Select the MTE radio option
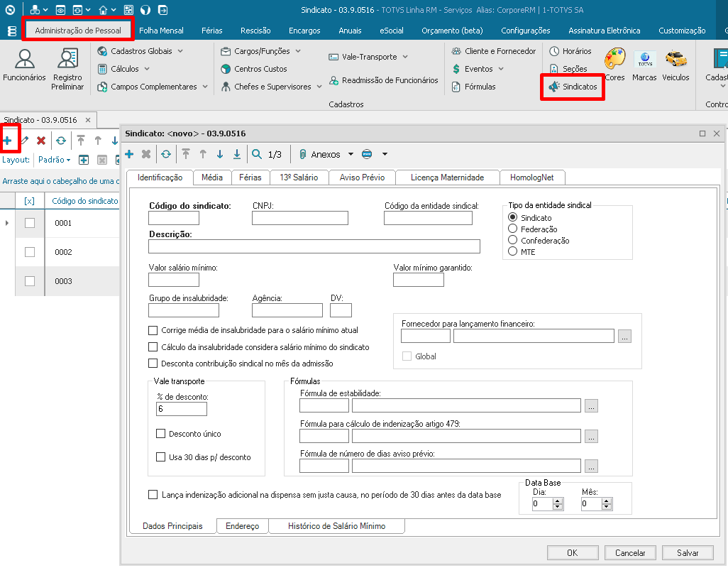The height and width of the screenshot is (568, 728). [512, 251]
